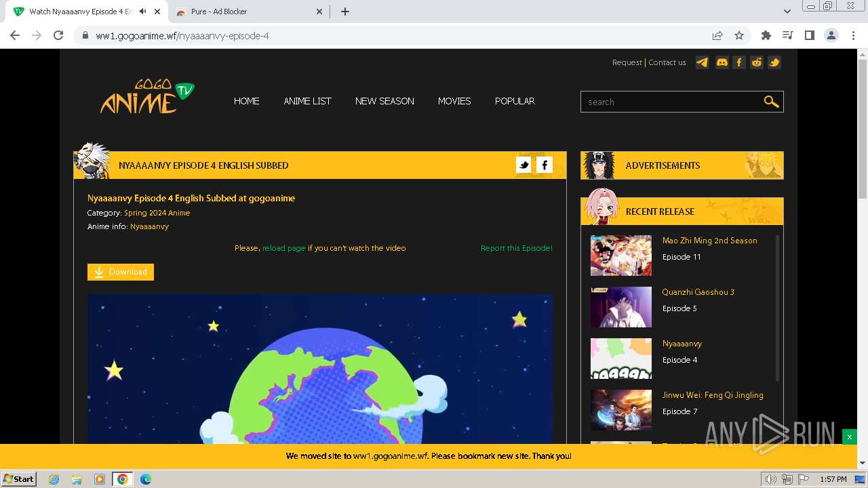Open Nyaaaanvy recent release link
868x488 pixels.
pyautogui.click(x=682, y=344)
